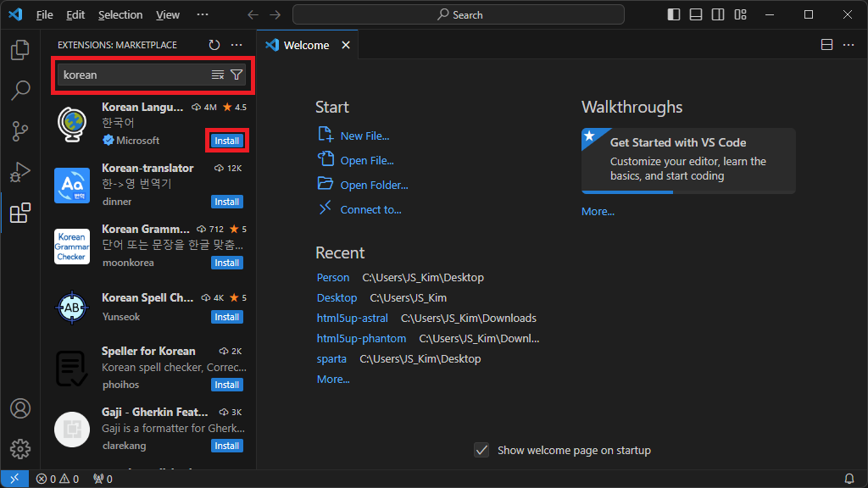Open the Search view in activity bar
The width and height of the screenshot is (868, 488).
20,90
